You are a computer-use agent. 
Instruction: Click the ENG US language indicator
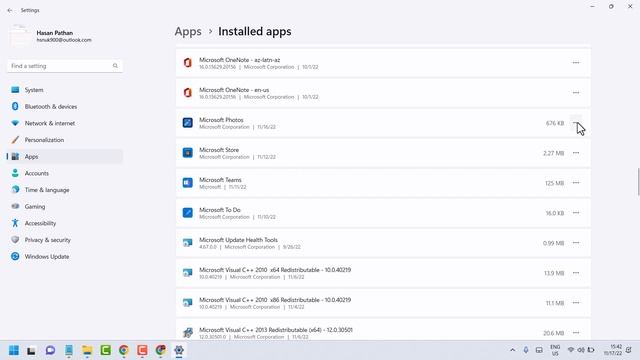click(555, 350)
